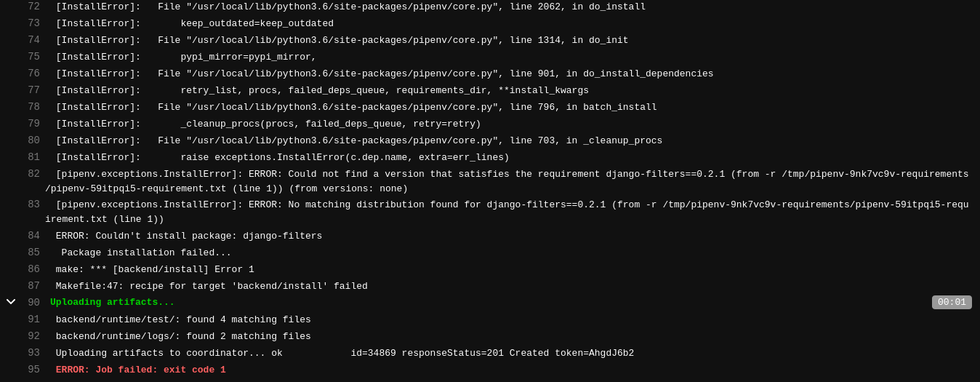The image size is (980, 382).
Task: Jump to line number 93
Action: pyautogui.click(x=33, y=353)
